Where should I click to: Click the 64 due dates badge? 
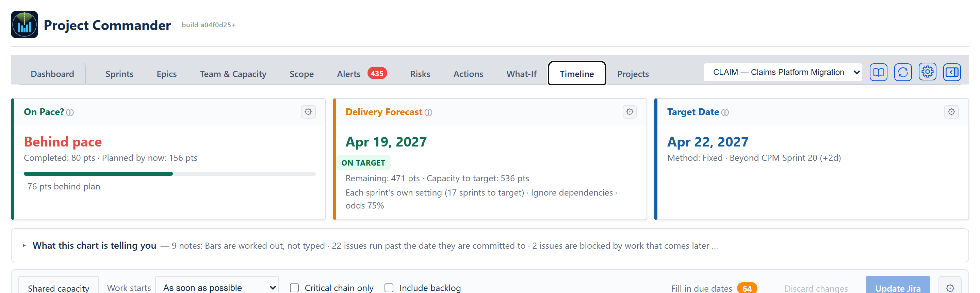click(747, 288)
